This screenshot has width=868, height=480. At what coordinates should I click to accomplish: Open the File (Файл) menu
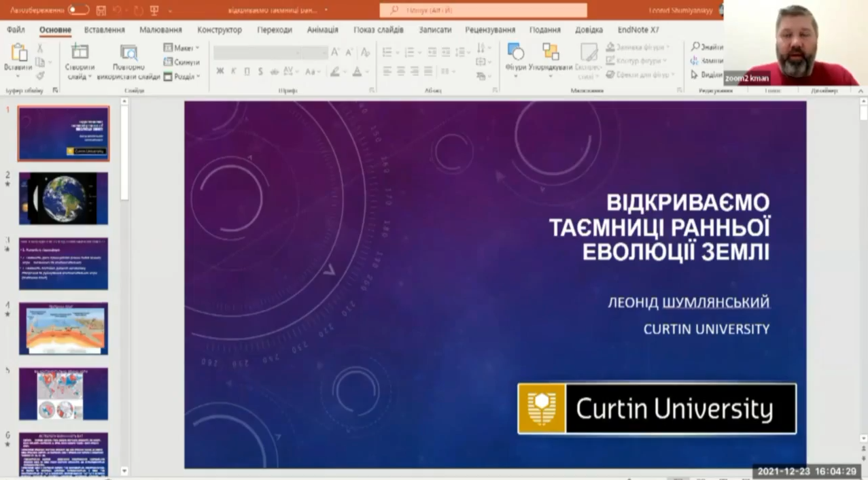(16, 30)
